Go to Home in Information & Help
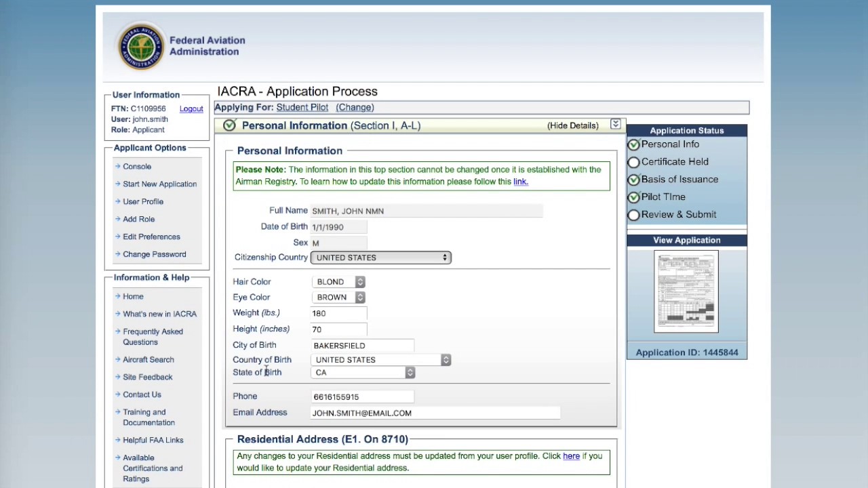 133,296
